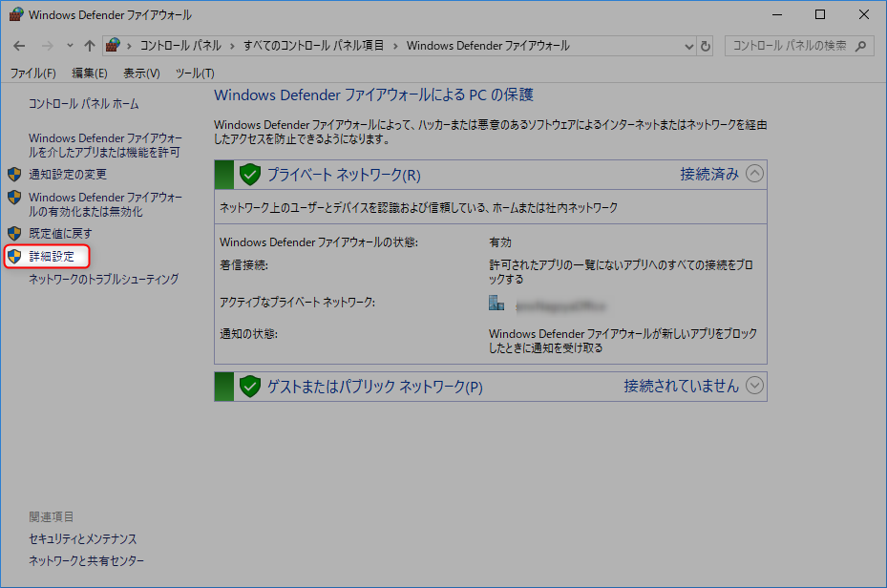The image size is (887, 588).
Task: Click the title bar firewall app icon
Action: (16, 14)
